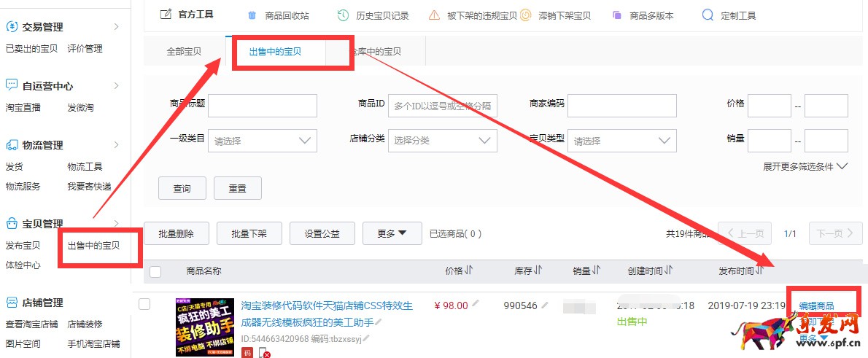The width and height of the screenshot is (868, 358).
Task: Open 定制工具 magnifier icon
Action: pos(707,15)
